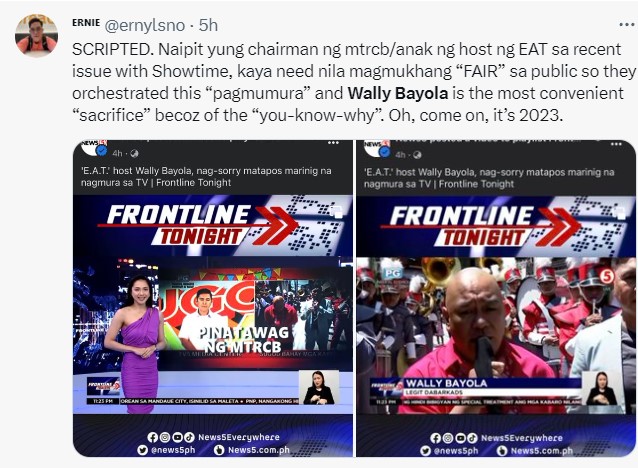The width and height of the screenshot is (638, 468).
Task: Open ERNIE's profile avatar photo
Action: coord(36,35)
